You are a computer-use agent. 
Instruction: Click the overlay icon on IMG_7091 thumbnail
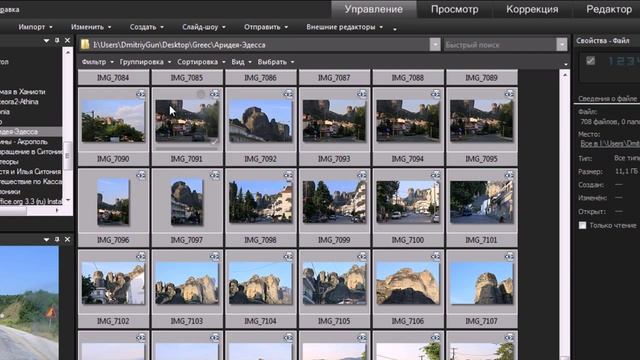click(215, 94)
